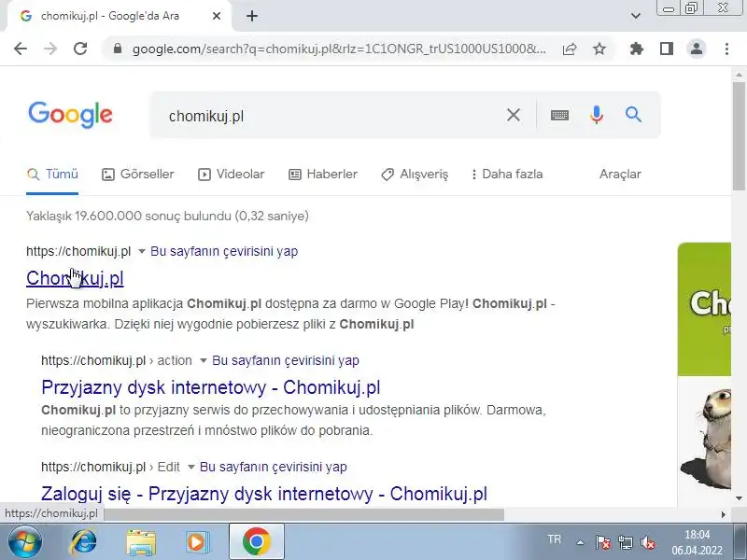Switch to the Haberler tab
This screenshot has width=747, height=560.
(323, 175)
